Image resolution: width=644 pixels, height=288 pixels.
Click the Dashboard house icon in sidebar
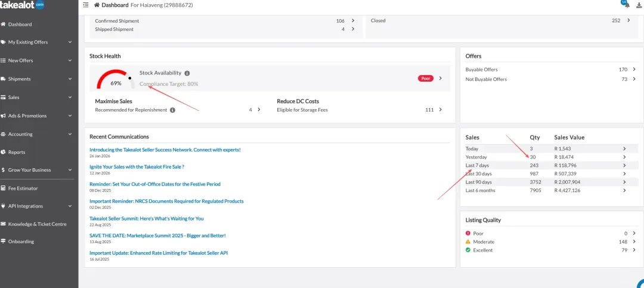[4, 24]
